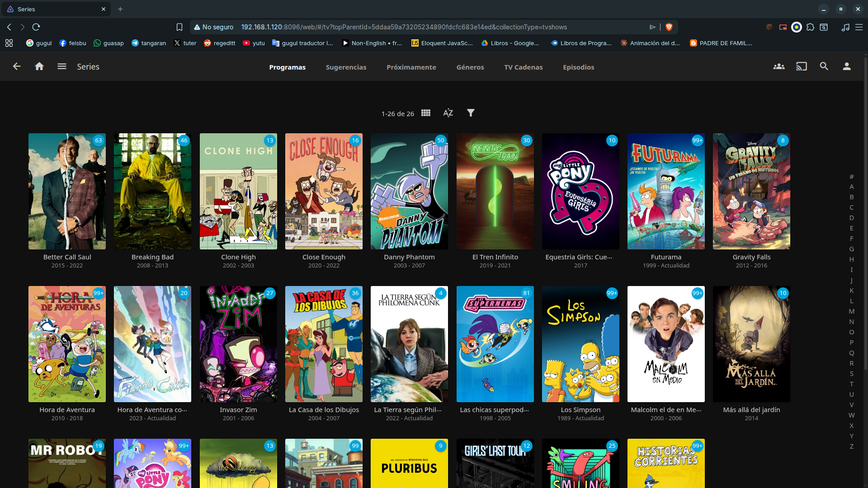Open the gugul bookmark
Viewport: 868px width, 488px height.
39,43
